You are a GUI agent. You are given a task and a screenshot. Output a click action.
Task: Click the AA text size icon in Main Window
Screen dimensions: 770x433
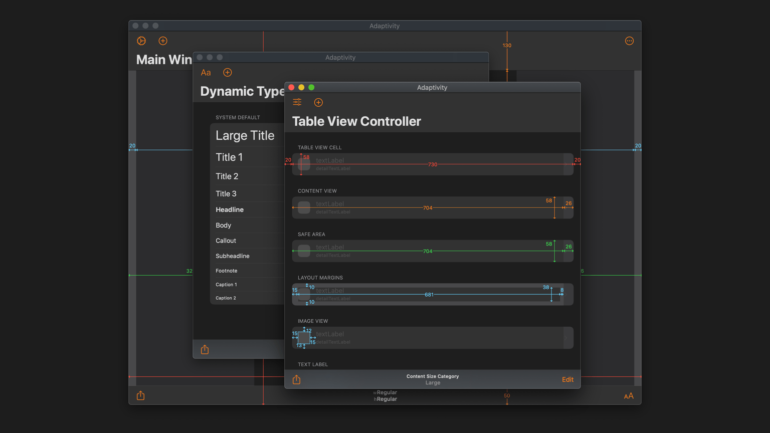pyautogui.click(x=629, y=396)
